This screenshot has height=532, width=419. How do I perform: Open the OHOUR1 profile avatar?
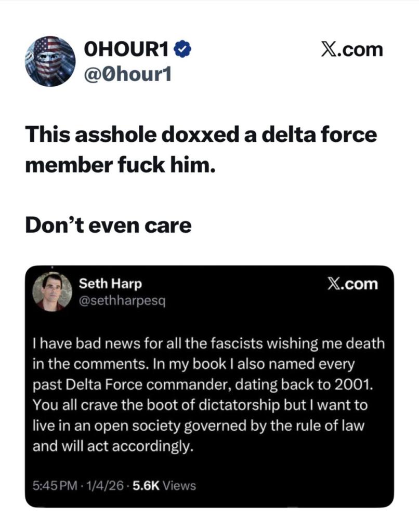pyautogui.click(x=50, y=61)
